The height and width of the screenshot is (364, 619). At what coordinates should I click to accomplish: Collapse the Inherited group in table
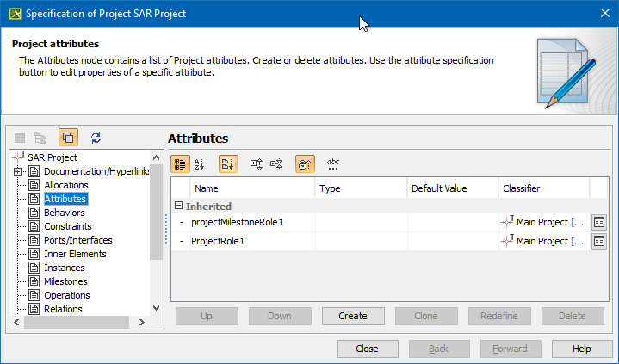pos(178,206)
